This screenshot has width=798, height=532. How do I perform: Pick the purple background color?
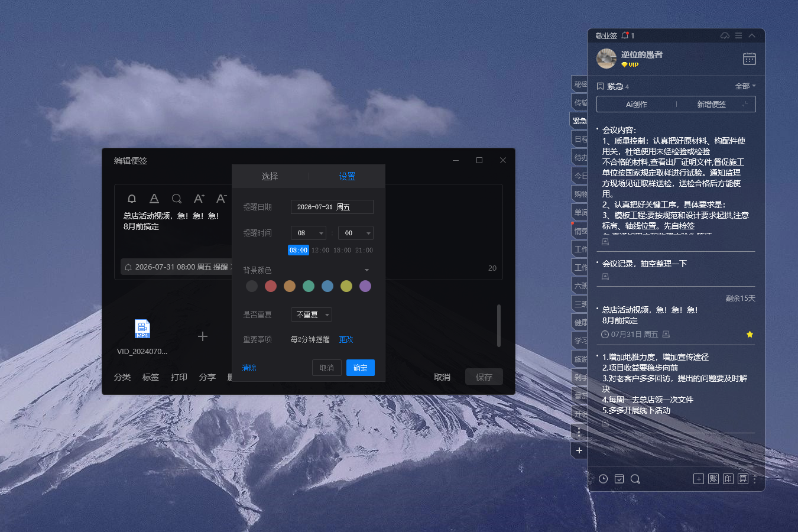tap(365, 286)
